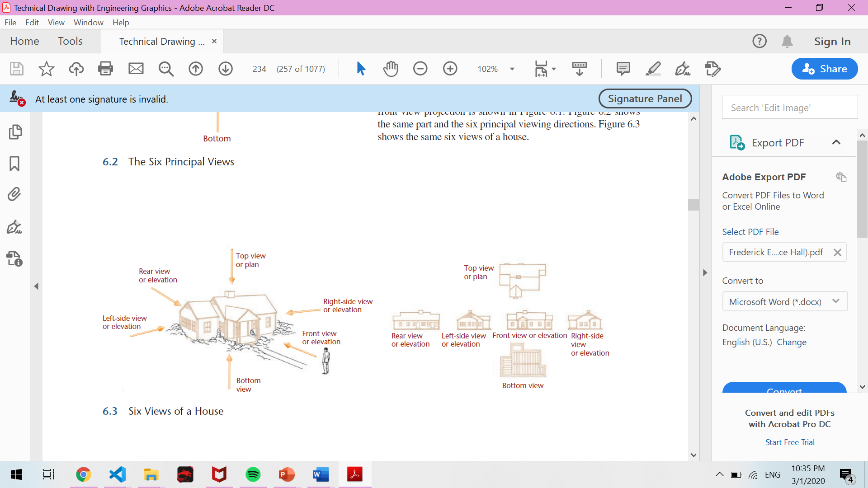Screen dimensions: 868x488
Task: Go to next page arrow
Action: pyautogui.click(x=226, y=69)
